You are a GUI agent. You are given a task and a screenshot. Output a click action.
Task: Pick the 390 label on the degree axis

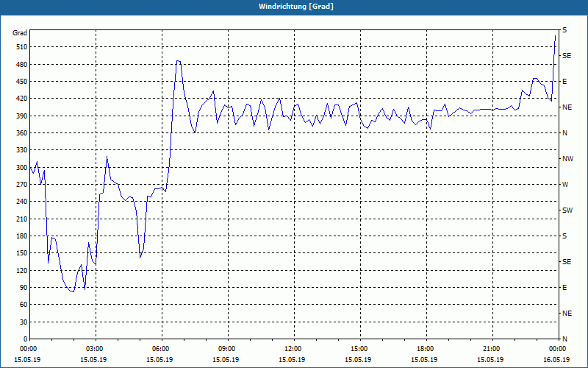tap(22, 116)
